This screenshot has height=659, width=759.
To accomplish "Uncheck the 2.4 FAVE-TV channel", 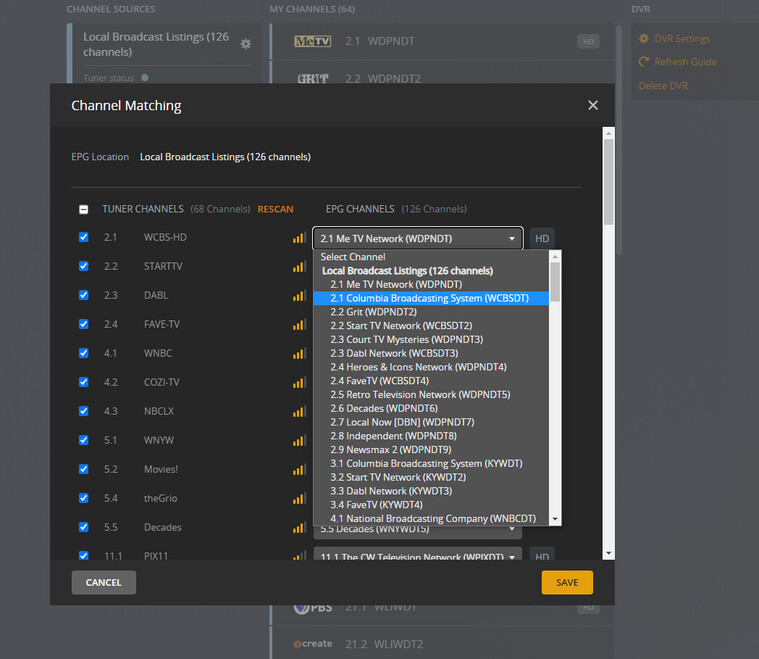I will point(84,324).
